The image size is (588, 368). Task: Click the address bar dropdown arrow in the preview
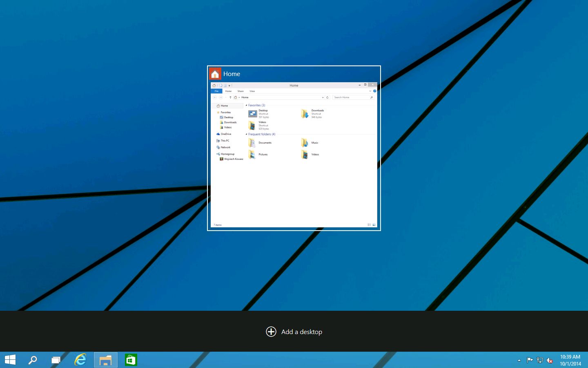coord(323,97)
